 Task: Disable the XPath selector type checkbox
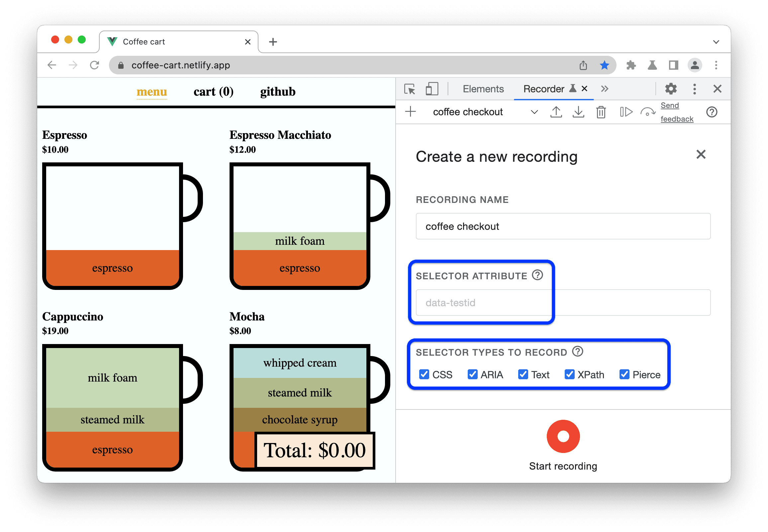568,373
